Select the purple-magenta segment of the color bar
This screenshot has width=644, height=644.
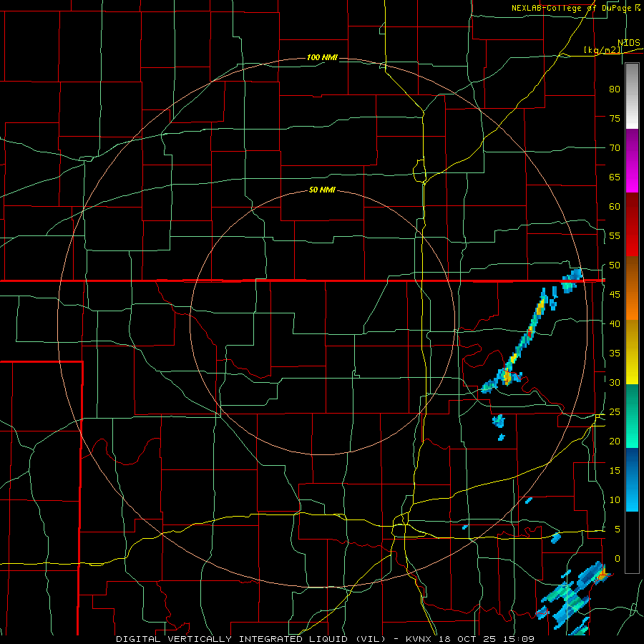click(x=632, y=160)
